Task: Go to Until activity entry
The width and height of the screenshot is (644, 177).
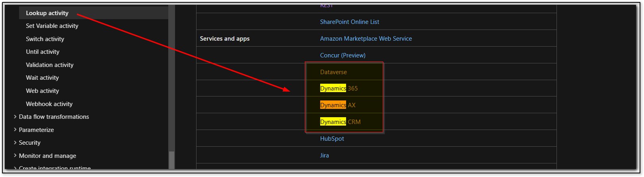Action: [x=43, y=52]
